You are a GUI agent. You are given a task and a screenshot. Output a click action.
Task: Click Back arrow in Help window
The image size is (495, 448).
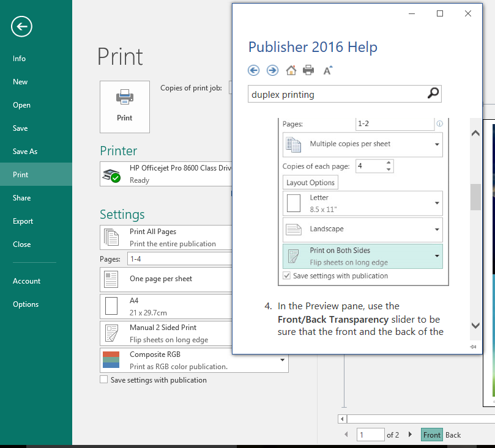pos(253,70)
